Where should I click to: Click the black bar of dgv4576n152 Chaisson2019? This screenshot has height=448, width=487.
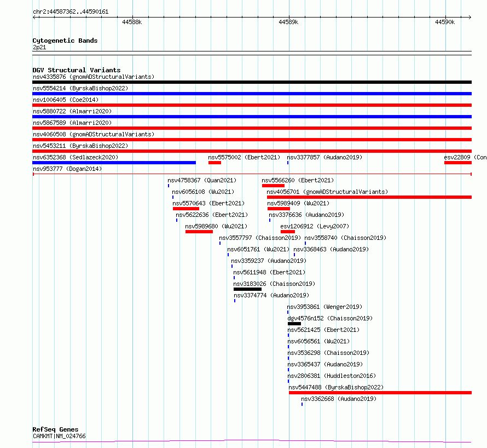[x=294, y=324]
